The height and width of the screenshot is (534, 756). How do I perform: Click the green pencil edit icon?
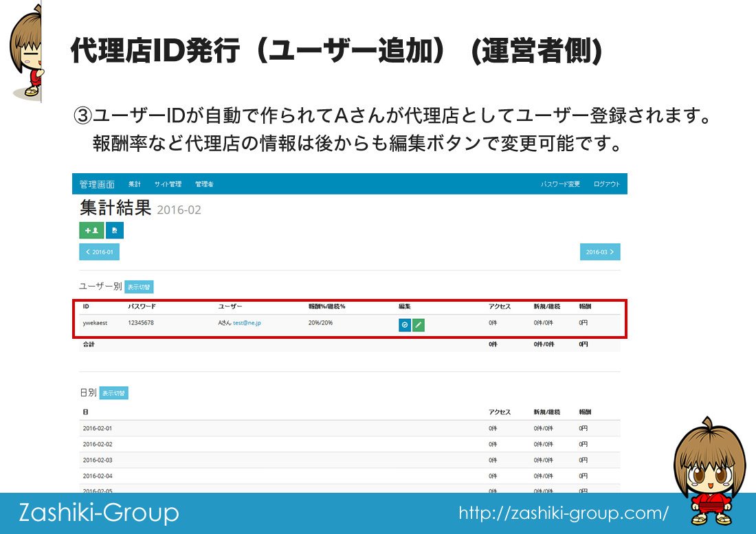(419, 324)
